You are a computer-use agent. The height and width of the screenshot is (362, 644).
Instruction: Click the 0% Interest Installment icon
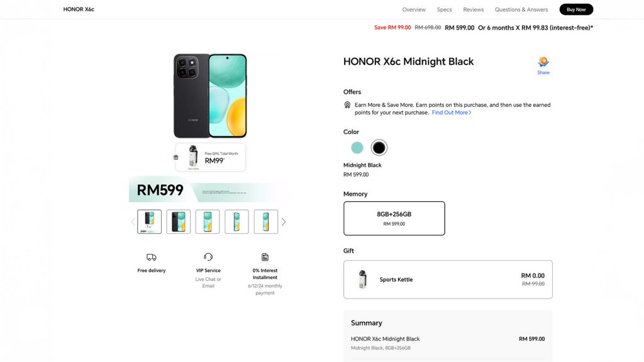tap(265, 257)
